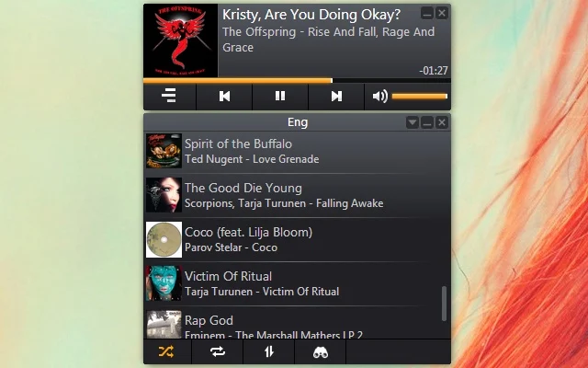Toggle repeat mode in playlist footer
588x368 pixels.
click(x=218, y=351)
